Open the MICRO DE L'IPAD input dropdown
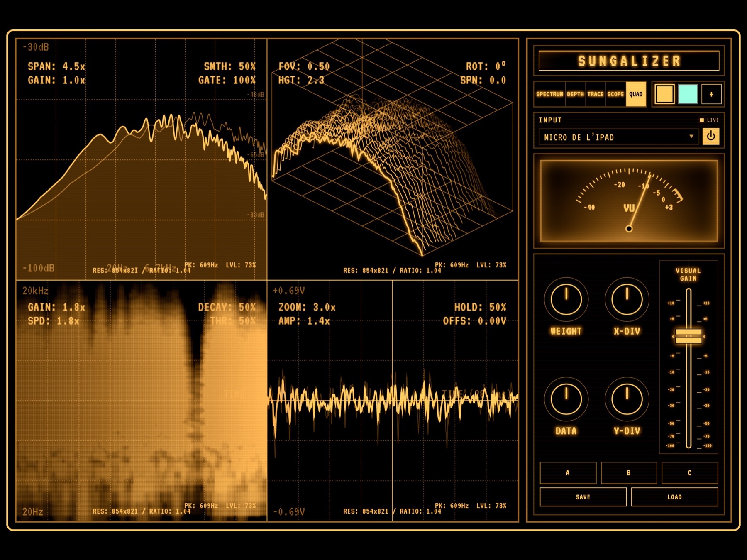 (619, 137)
